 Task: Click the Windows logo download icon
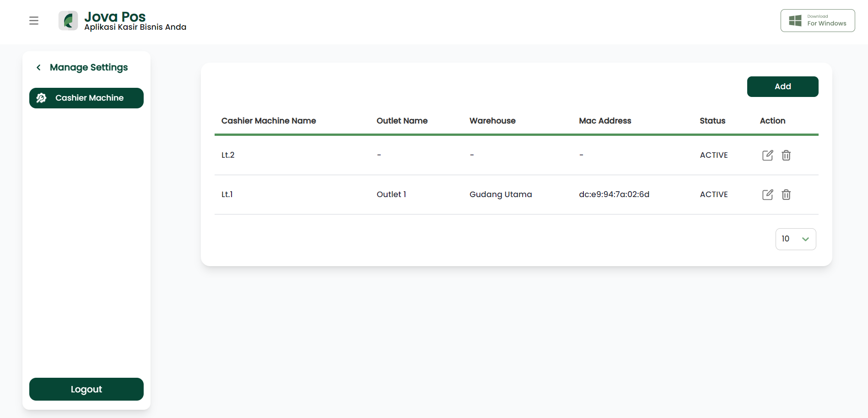pos(795,21)
